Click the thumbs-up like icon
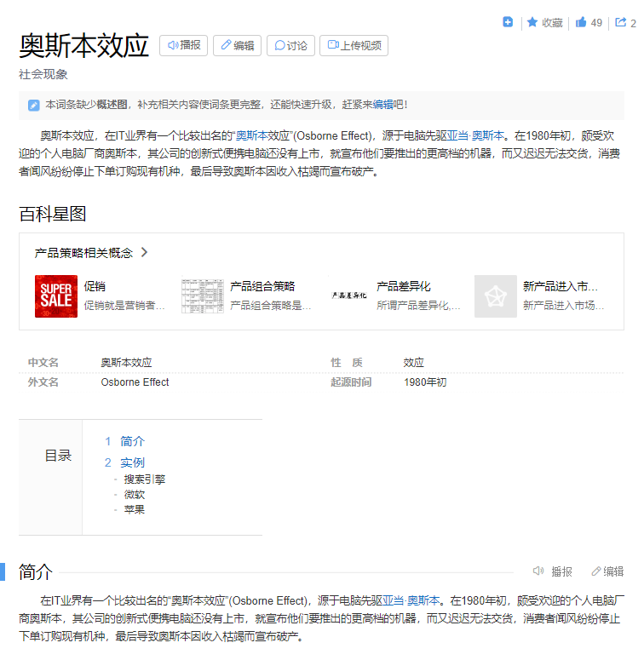This screenshot has height=660, width=644. pos(581,22)
